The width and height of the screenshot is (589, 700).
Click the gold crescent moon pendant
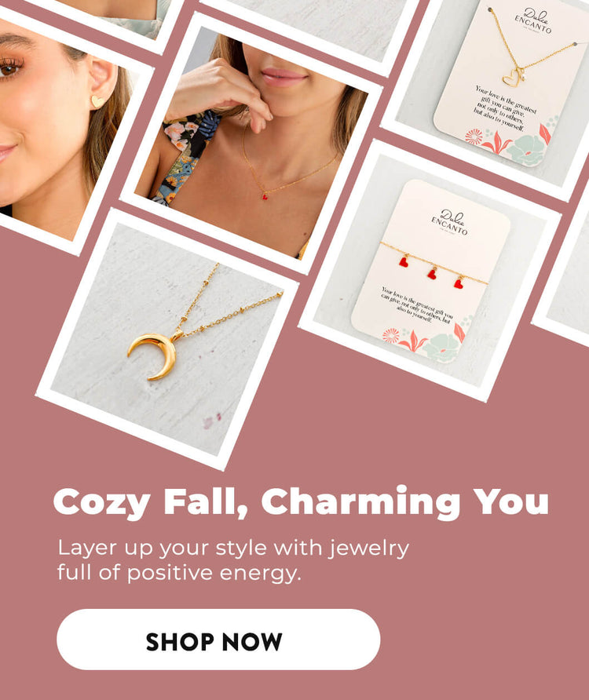pyautogui.click(x=153, y=355)
